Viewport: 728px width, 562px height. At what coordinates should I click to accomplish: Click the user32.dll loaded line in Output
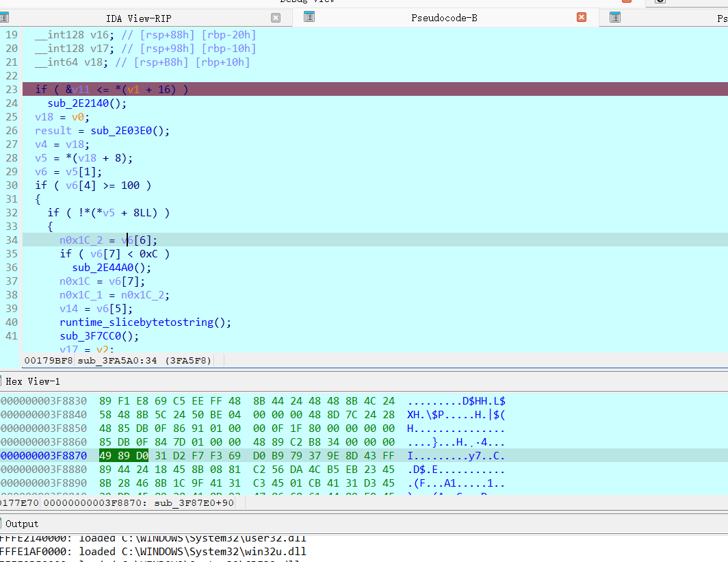tap(157, 538)
